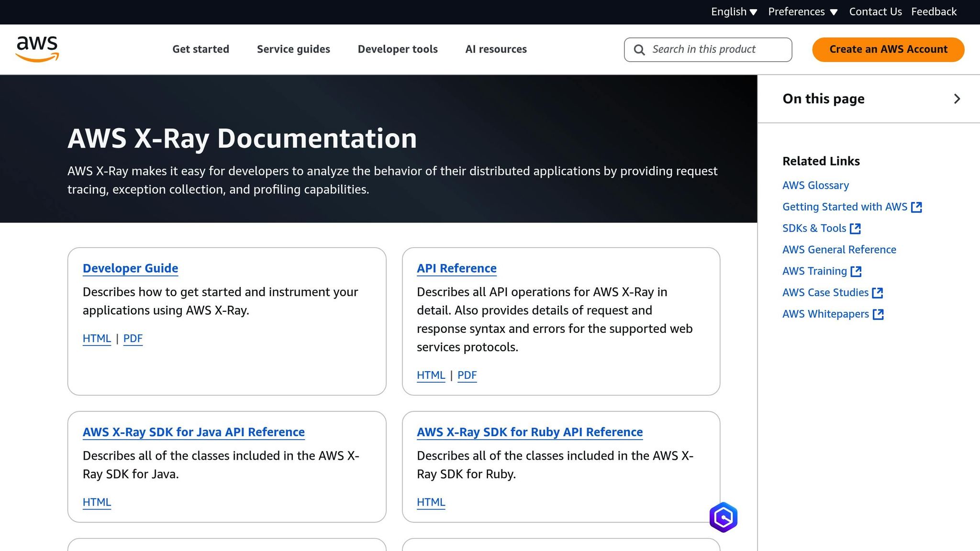Open the Developer Guide link
The height and width of the screenshot is (551, 980).
point(130,268)
